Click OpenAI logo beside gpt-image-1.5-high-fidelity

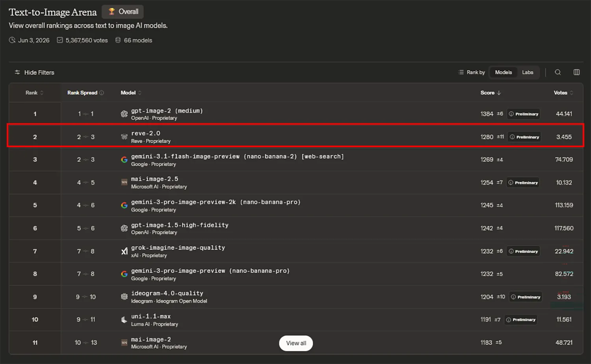124,228
